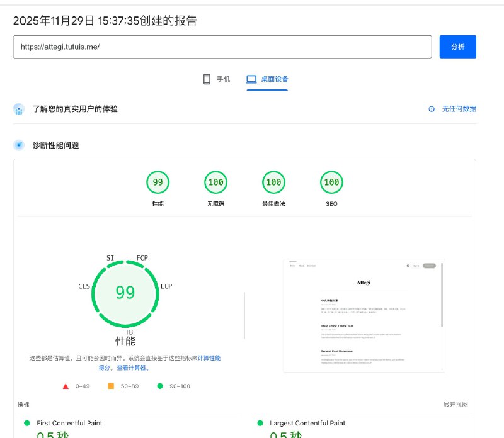
Task: Select the 无障碍 score circle showing 100
Action: tap(215, 182)
